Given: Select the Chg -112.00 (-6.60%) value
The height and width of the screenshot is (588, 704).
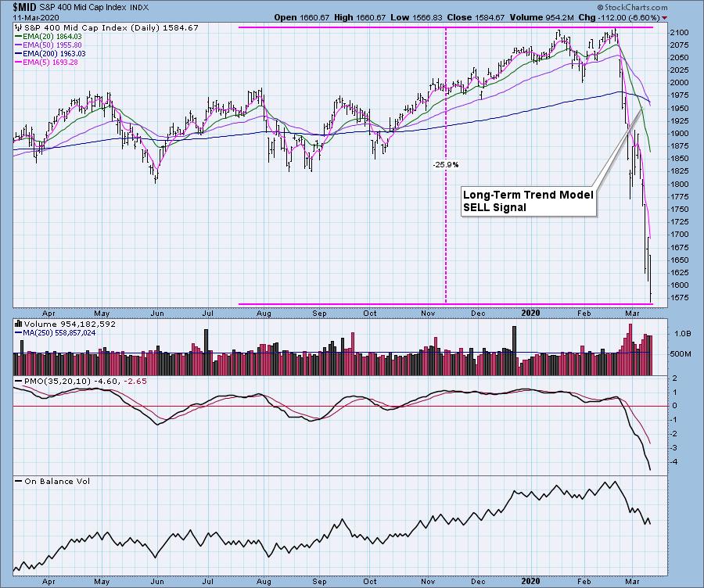Looking at the screenshot, I should click(620, 17).
